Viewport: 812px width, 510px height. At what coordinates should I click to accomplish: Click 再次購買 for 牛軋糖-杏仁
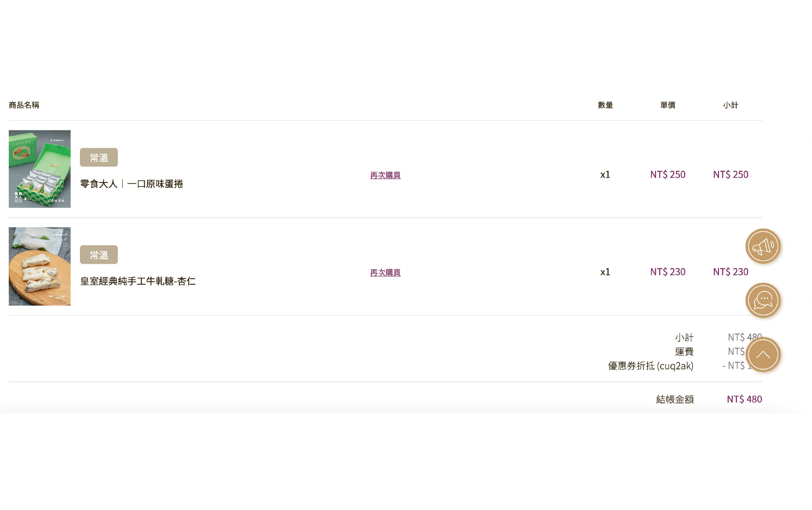pos(385,273)
